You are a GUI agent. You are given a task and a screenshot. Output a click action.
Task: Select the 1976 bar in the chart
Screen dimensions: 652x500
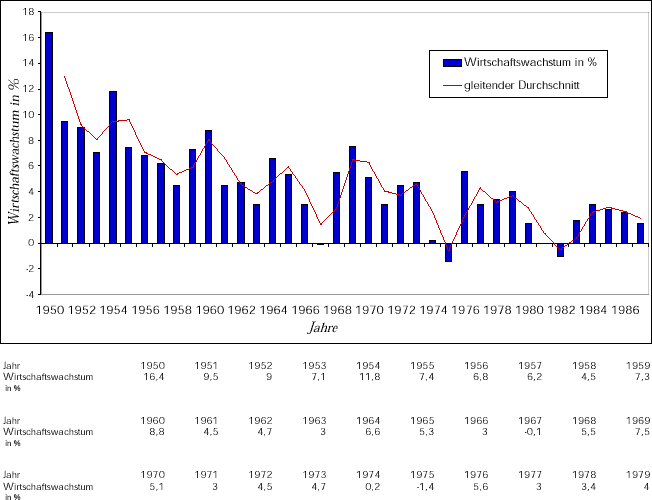click(x=465, y=207)
